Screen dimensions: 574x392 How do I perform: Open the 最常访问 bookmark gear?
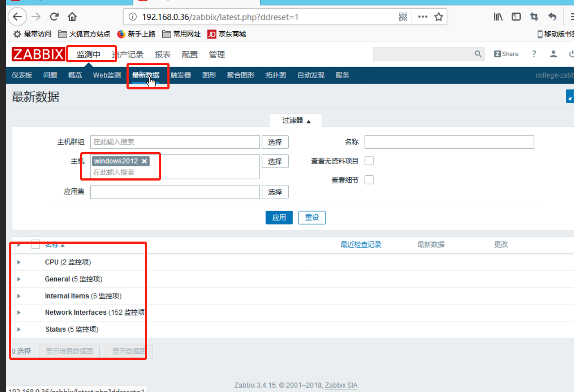(x=32, y=34)
